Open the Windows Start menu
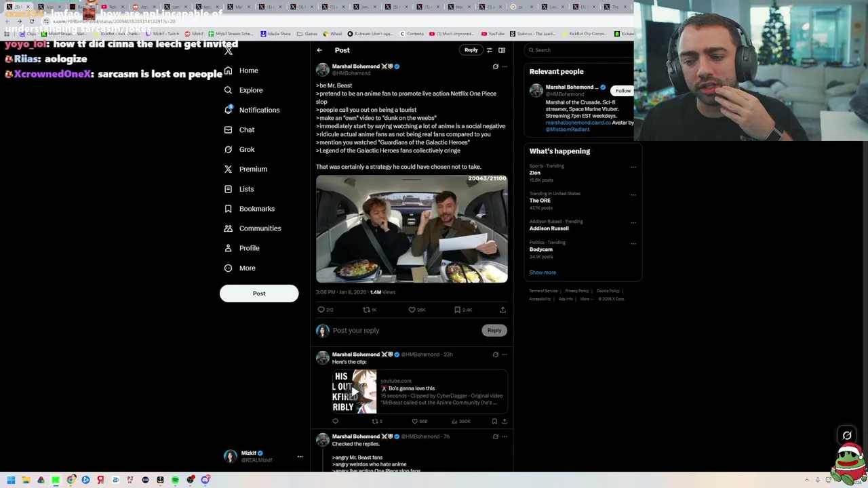 11,480
